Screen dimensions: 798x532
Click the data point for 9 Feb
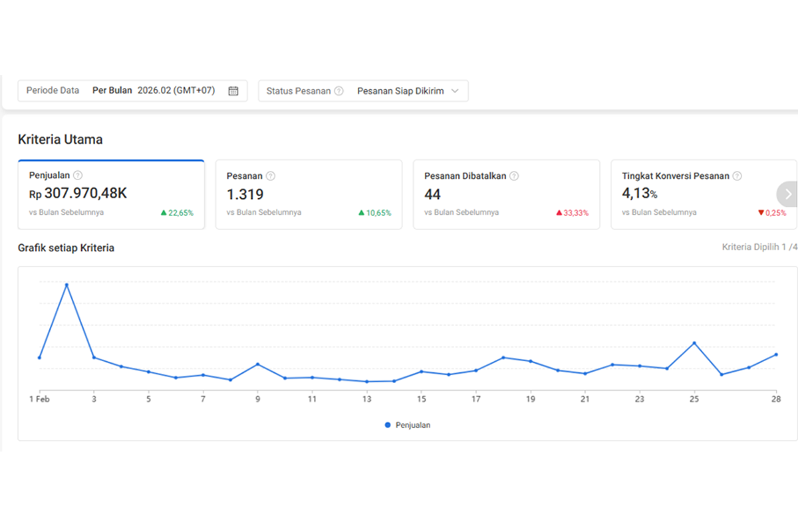pos(257,364)
